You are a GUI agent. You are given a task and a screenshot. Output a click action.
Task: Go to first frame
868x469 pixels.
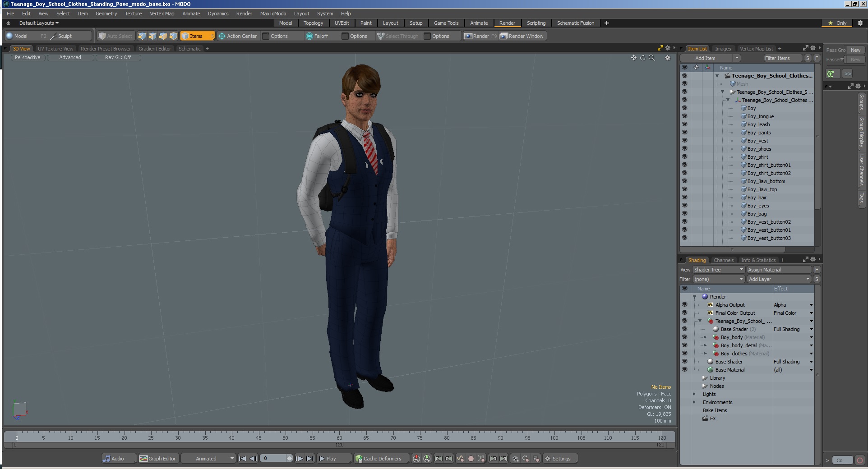[242, 459]
